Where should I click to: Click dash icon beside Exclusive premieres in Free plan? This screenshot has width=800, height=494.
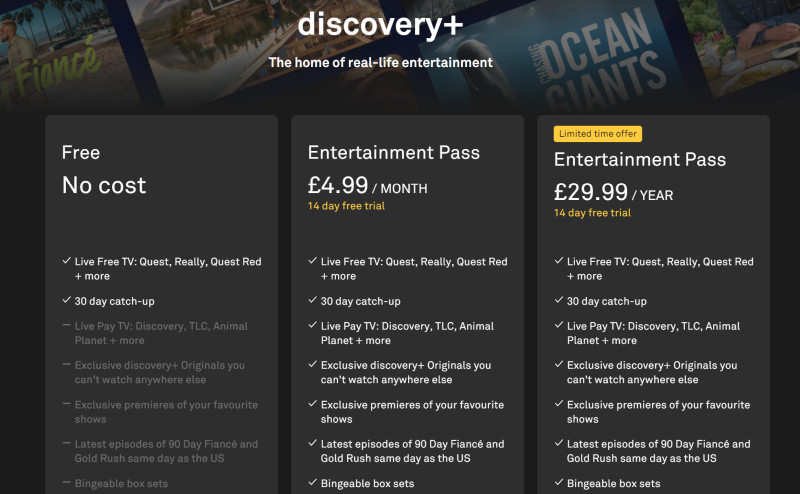click(x=66, y=404)
